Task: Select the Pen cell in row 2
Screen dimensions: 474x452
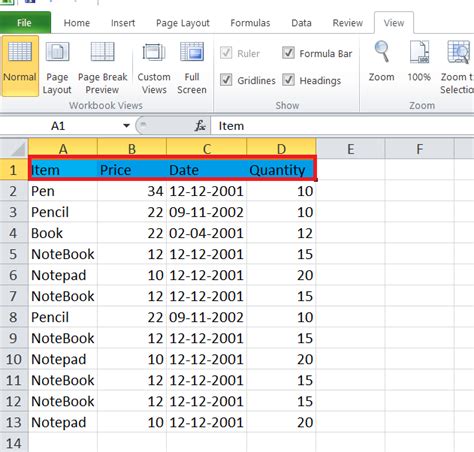Action: click(63, 191)
